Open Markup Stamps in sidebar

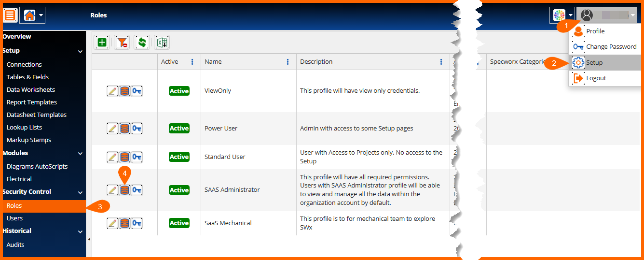(29, 140)
